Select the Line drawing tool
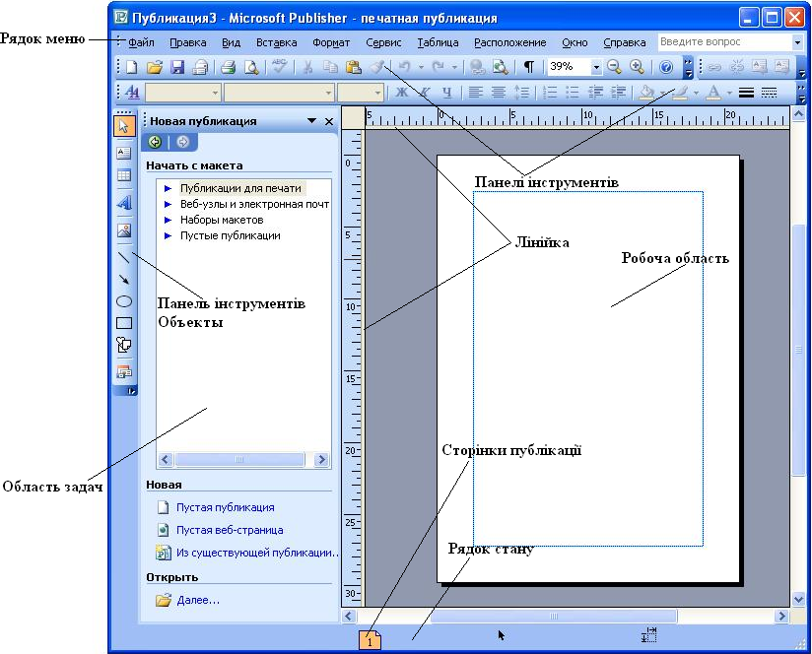Viewport: 812px width, 654px height. (x=124, y=257)
